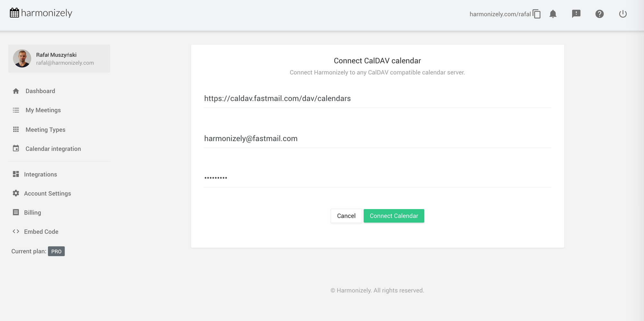Click the Connect Calendar button
Image resolution: width=644 pixels, height=321 pixels.
coord(394,216)
